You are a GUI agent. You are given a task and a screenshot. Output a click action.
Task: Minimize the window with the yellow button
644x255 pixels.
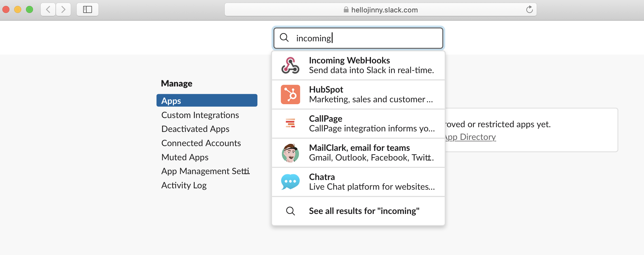(18, 9)
